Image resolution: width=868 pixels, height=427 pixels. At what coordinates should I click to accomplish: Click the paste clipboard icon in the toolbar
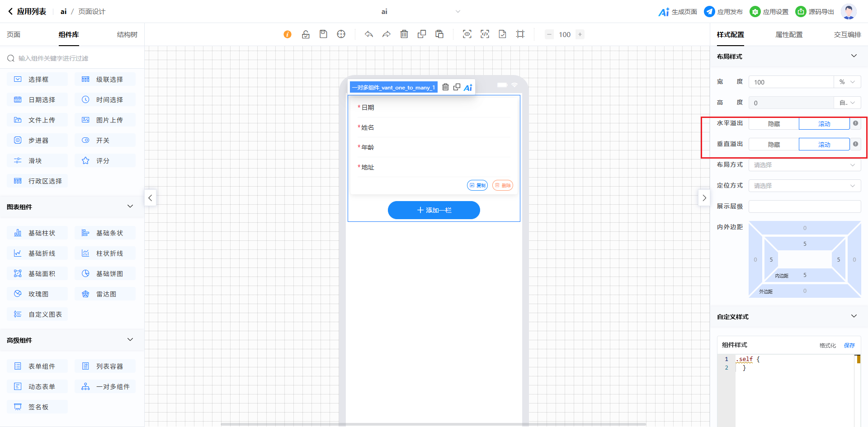tap(439, 34)
